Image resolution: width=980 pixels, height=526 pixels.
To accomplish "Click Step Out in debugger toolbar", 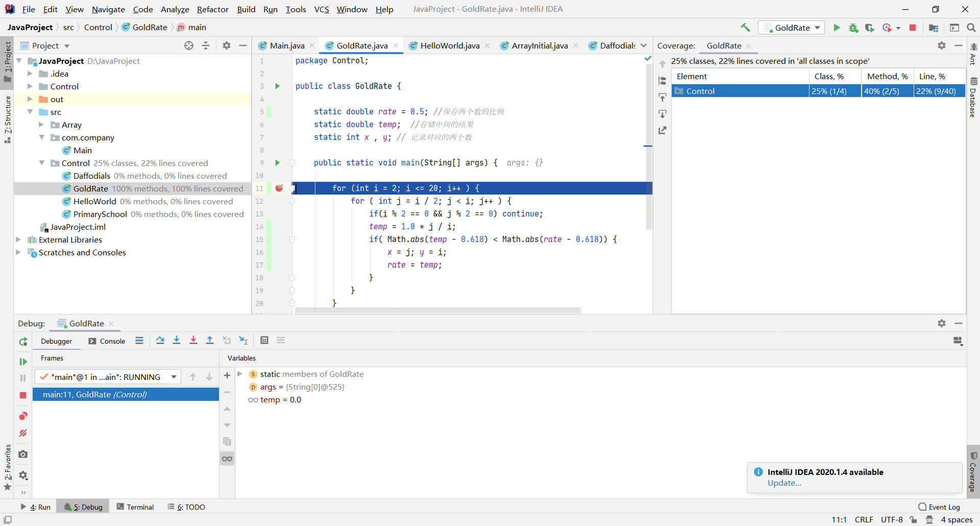I will coord(210,341).
